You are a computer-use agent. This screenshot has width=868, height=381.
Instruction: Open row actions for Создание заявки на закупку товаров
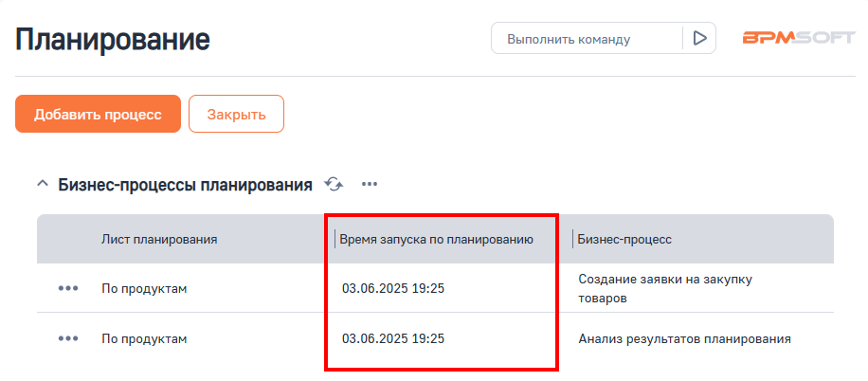(x=68, y=288)
